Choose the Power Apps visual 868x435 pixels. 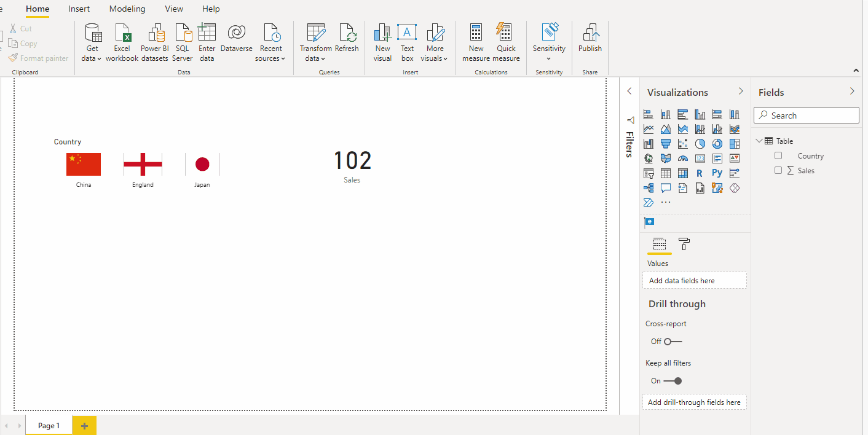coord(735,188)
